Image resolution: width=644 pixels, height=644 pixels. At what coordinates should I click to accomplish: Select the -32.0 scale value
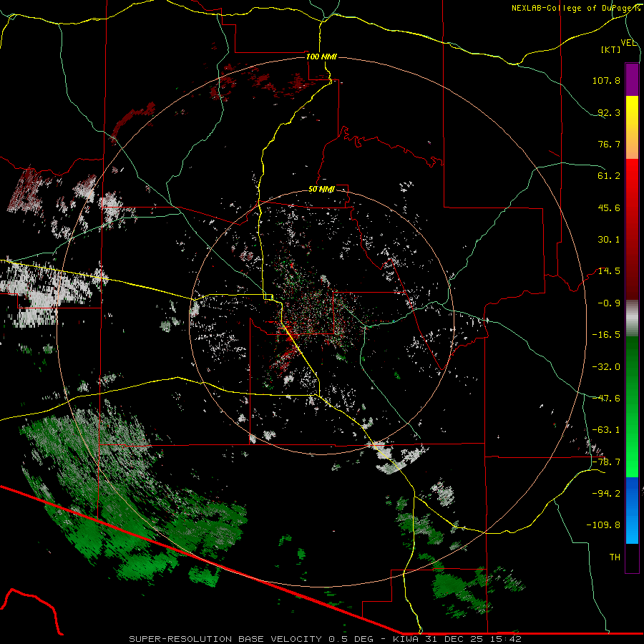coord(606,367)
